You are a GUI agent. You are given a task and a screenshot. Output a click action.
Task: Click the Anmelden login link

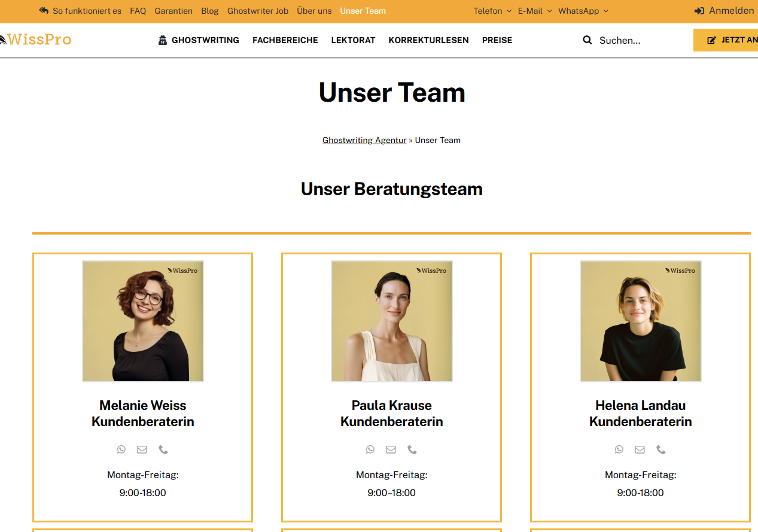click(x=724, y=11)
